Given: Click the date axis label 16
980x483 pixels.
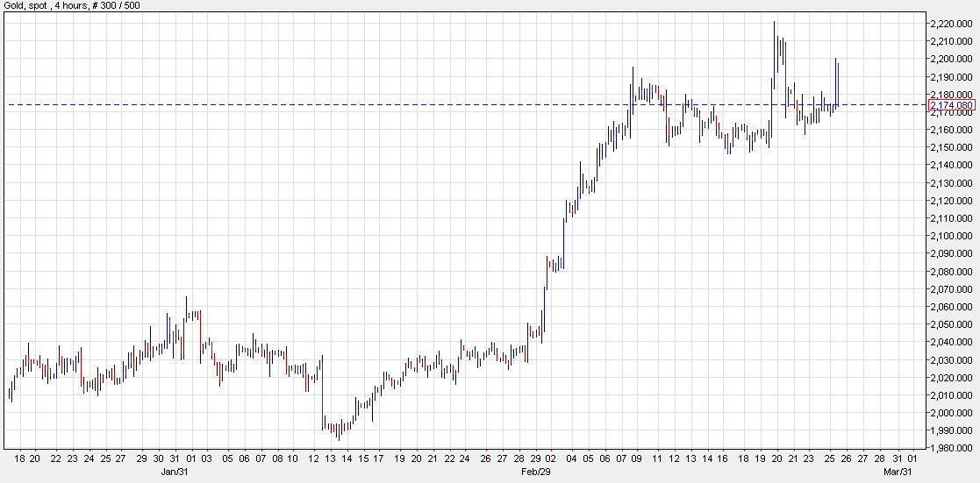Looking at the screenshot, I should [x=723, y=458].
